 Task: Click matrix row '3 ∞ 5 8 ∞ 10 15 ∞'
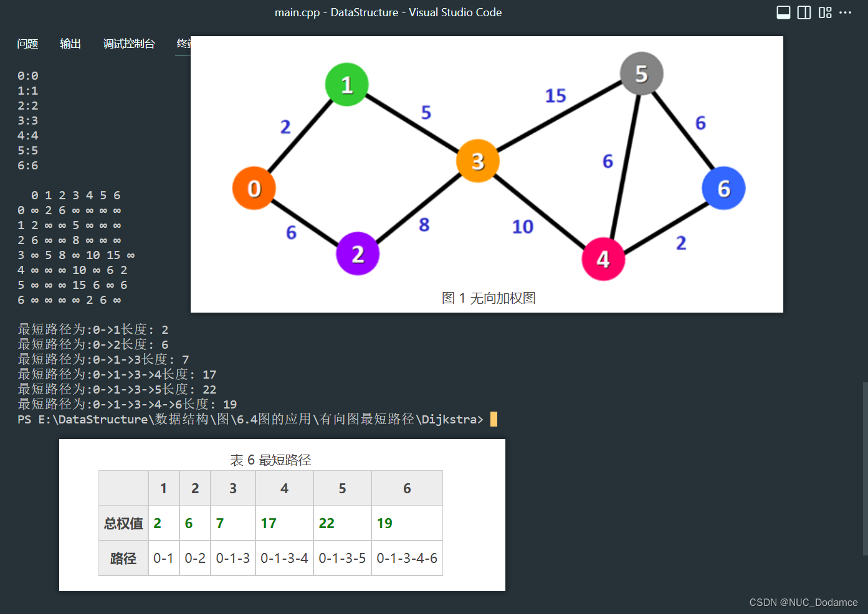pos(76,255)
